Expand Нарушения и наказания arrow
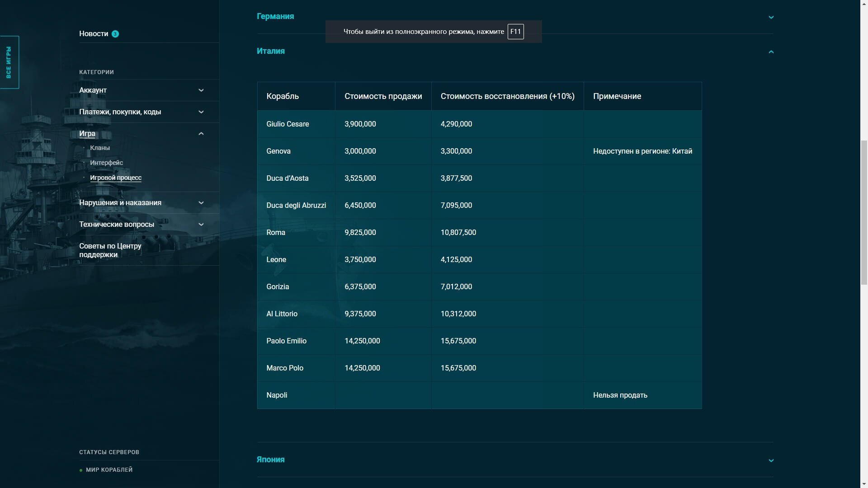This screenshot has height=488, width=868. point(201,203)
